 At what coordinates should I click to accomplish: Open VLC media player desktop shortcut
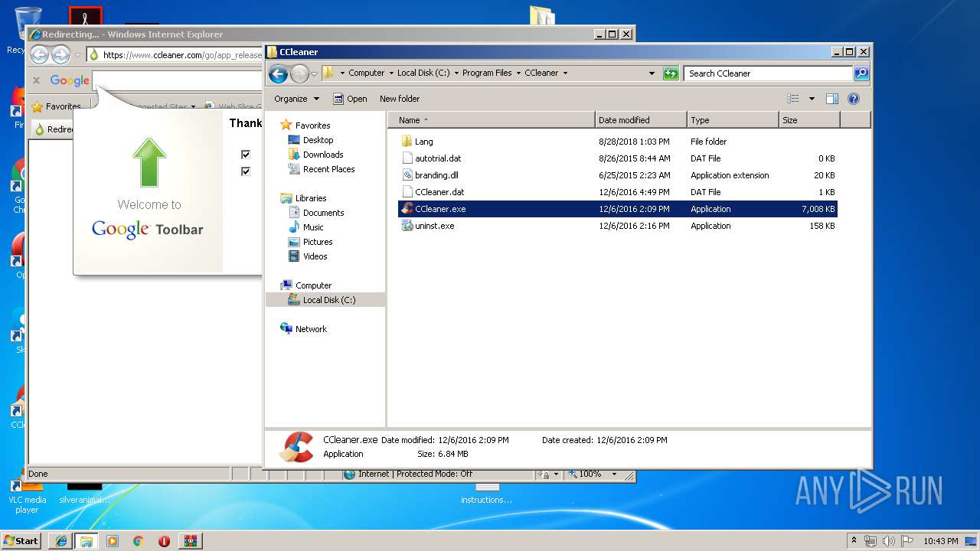27,494
